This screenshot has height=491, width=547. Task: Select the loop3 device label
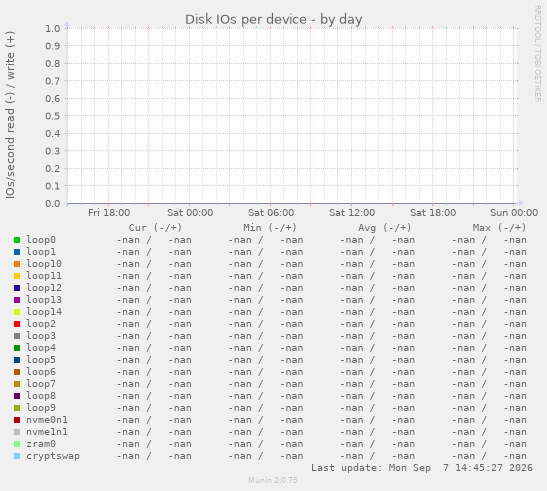41,336
